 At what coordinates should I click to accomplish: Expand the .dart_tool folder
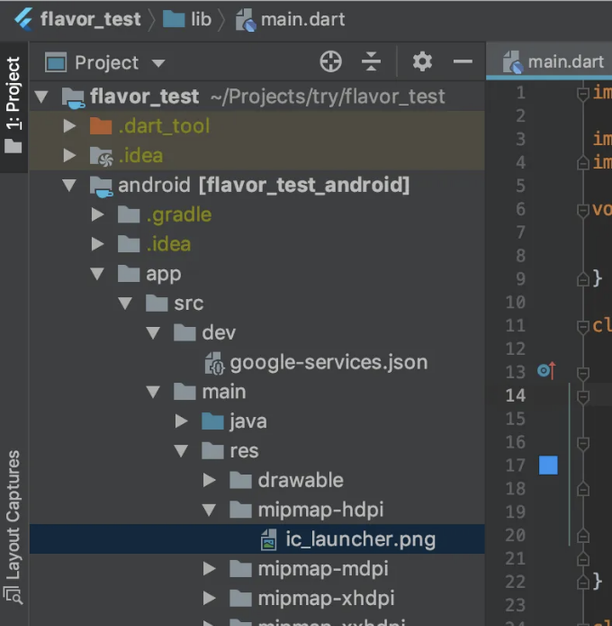pyautogui.click(x=69, y=126)
